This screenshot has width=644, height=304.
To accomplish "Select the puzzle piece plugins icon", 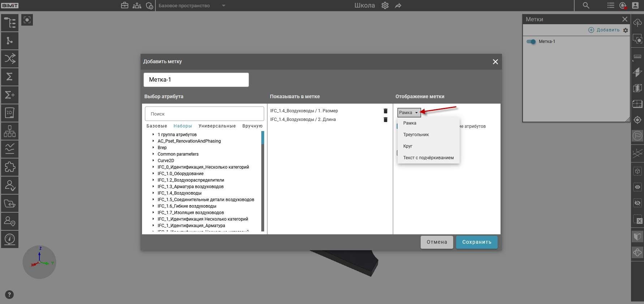I will [x=10, y=167].
